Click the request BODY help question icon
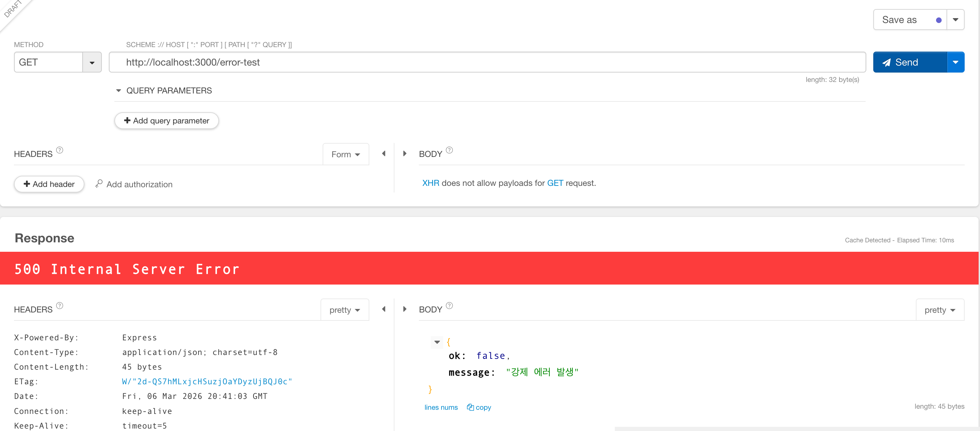Viewport: 980px width, 431px height. pos(449,150)
